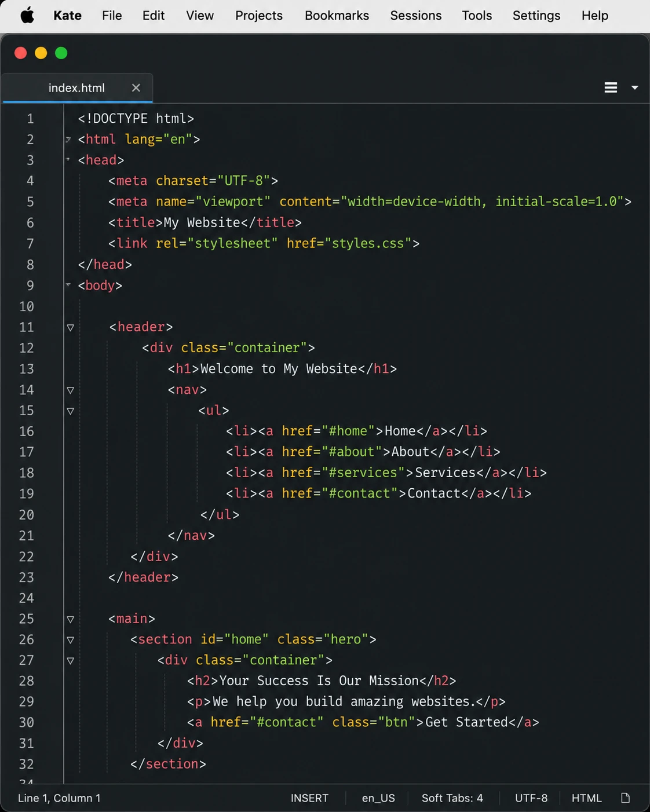The width and height of the screenshot is (650, 812).
Task: Click closing header tag on line 23
Action: 143,577
